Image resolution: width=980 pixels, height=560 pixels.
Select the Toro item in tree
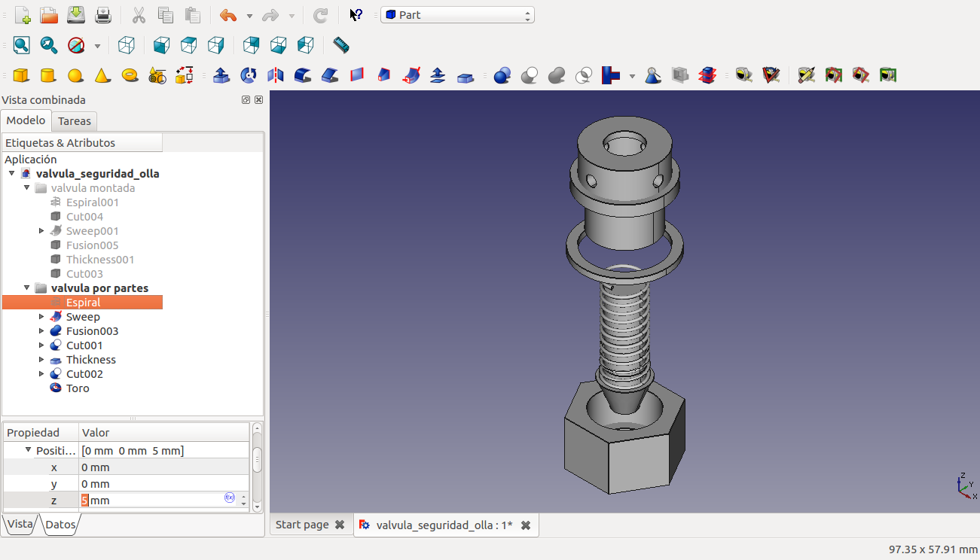pyautogui.click(x=78, y=388)
